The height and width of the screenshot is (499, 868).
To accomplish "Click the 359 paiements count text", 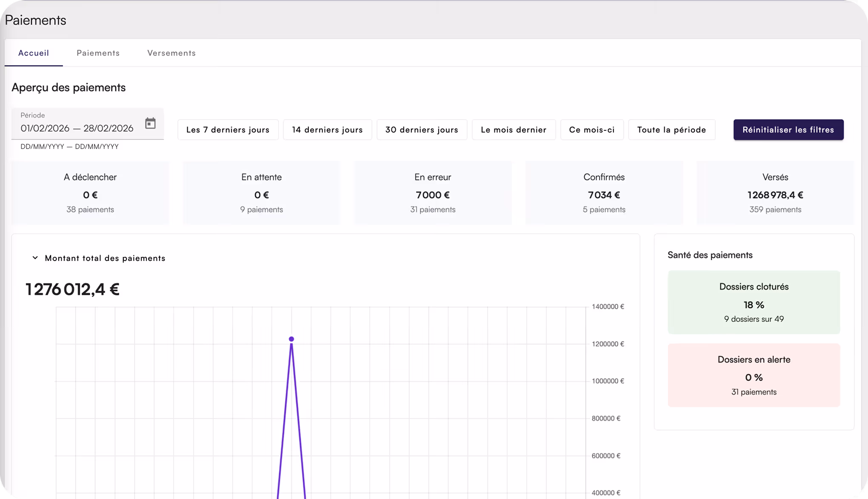I will 775,209.
